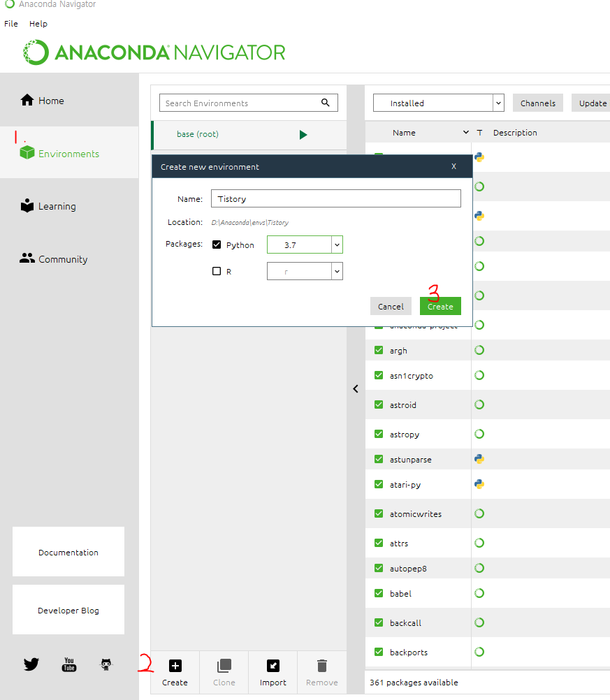The width and height of the screenshot is (610, 700).
Task: Click the Description column header
Action: [x=515, y=133]
